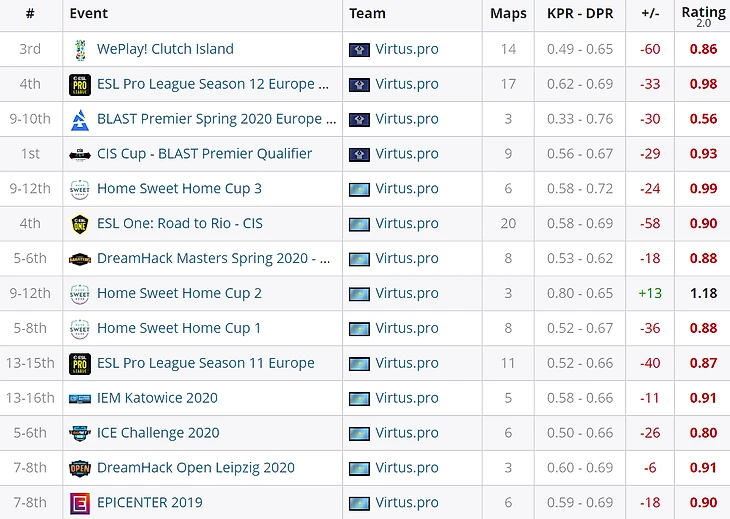Open the ESL Pro League Season 11 Europe link
Image resolution: width=730 pixels, height=519 pixels.
(205, 363)
